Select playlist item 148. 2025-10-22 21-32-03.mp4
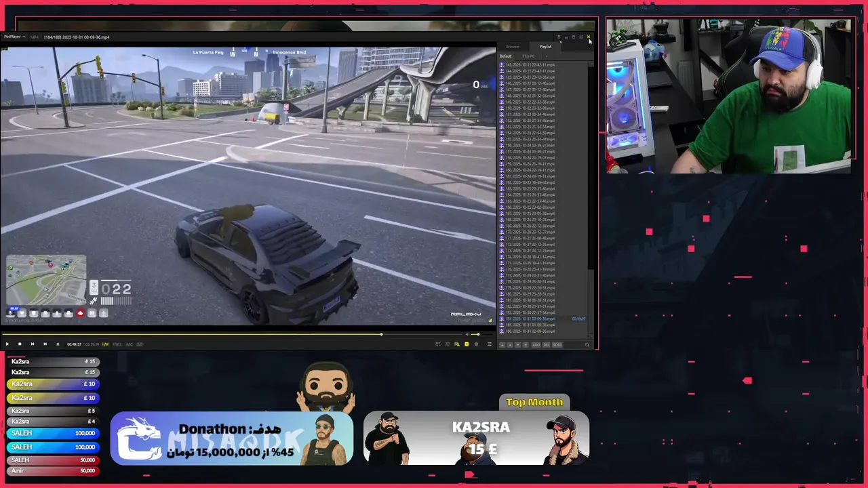Screen dimensions: 868x488 543,96
